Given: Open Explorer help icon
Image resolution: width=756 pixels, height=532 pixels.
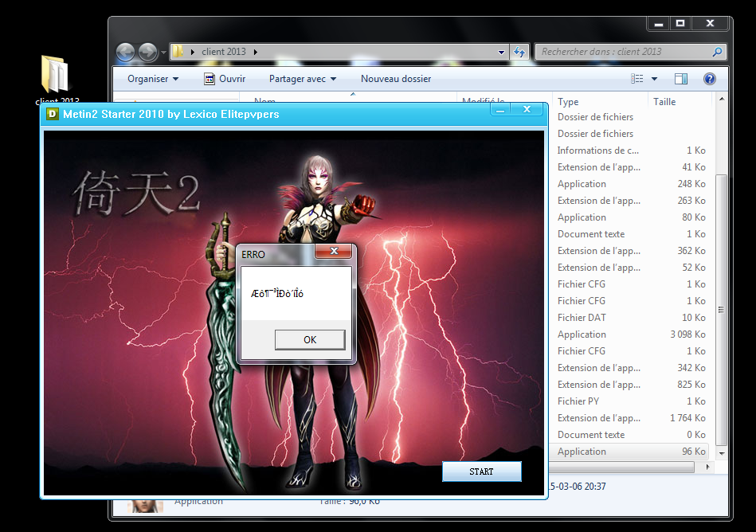Looking at the screenshot, I should (709, 79).
